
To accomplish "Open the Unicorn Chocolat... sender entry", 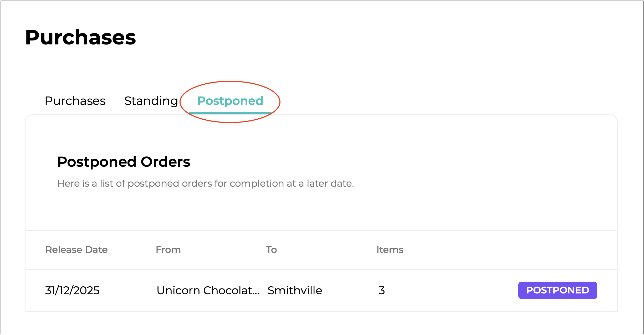I will click(x=208, y=291).
